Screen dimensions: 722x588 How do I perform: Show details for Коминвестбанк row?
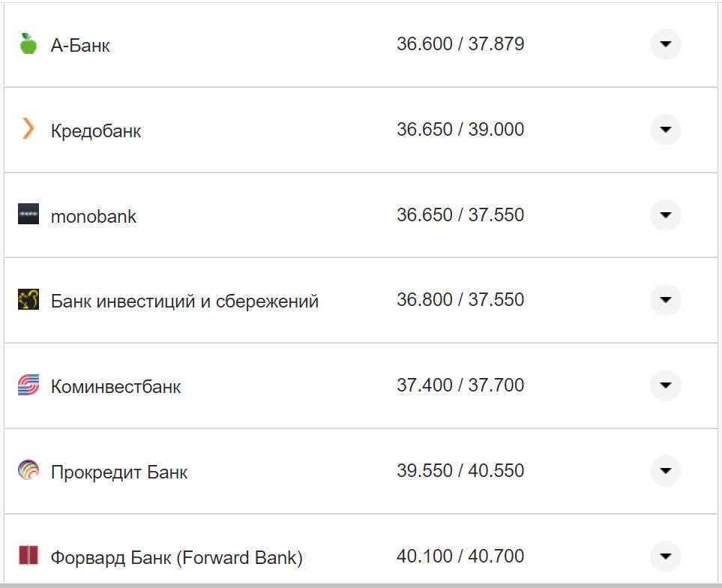pyautogui.click(x=665, y=385)
